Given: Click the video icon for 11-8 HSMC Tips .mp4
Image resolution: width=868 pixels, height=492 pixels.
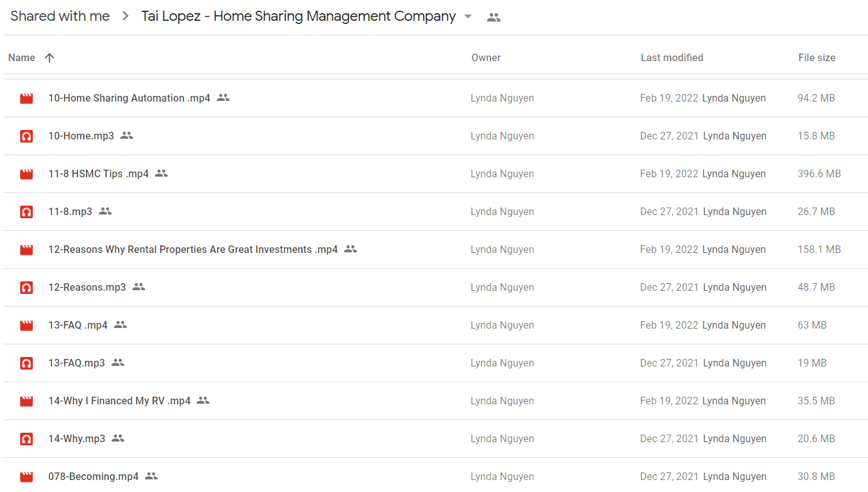Looking at the screenshot, I should [26, 174].
